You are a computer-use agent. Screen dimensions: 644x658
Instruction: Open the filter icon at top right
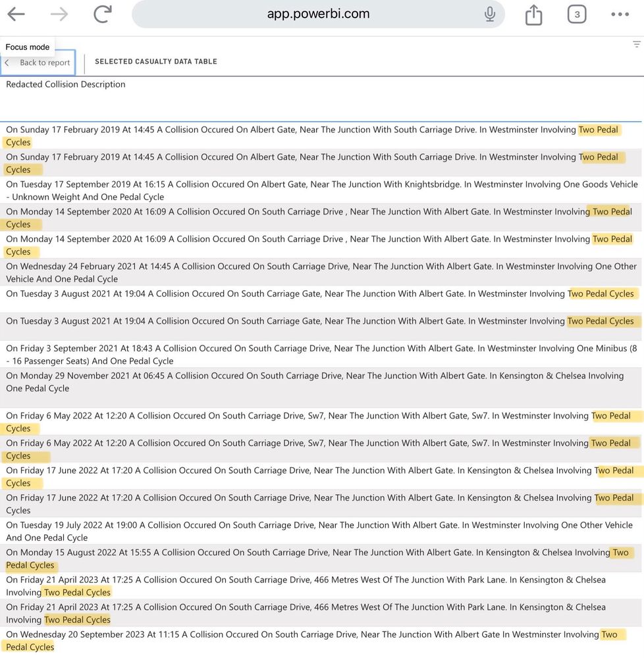tap(637, 44)
